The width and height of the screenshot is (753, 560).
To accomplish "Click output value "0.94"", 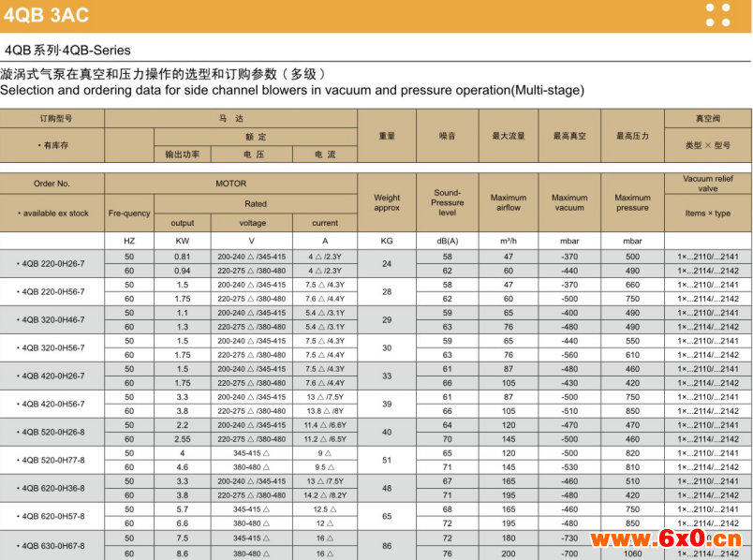I will click(x=183, y=271).
